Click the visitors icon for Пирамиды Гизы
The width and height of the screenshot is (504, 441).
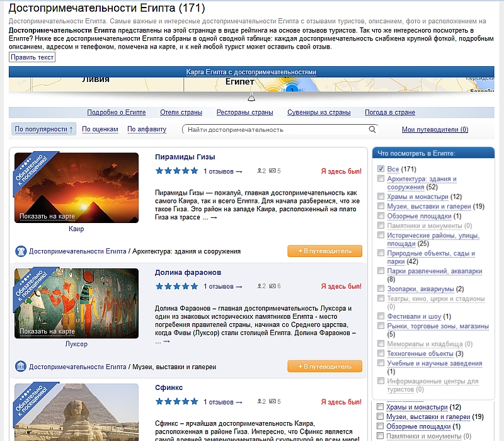pos(261,171)
